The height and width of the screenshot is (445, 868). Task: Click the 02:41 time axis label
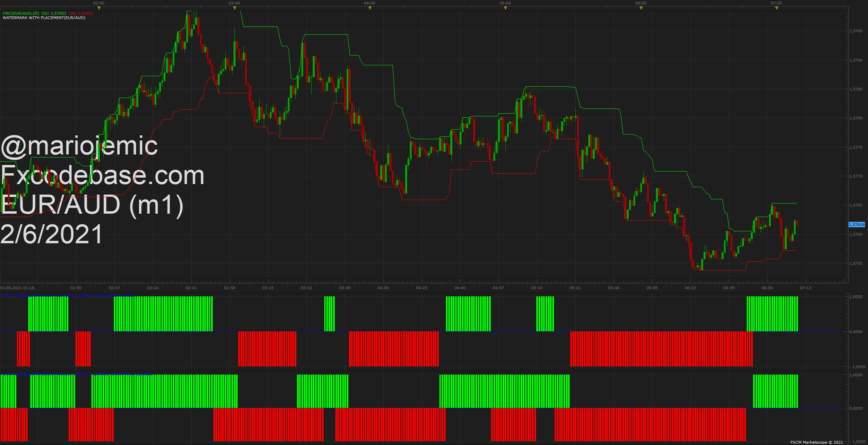pos(191,288)
